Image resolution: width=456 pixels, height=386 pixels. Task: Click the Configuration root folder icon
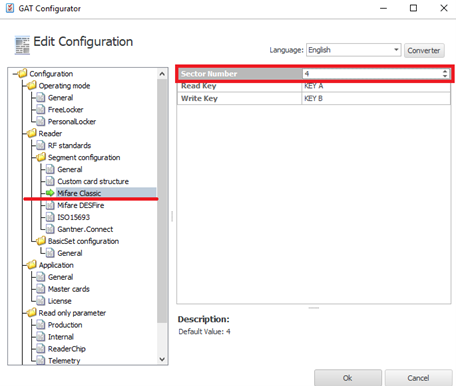click(22, 73)
